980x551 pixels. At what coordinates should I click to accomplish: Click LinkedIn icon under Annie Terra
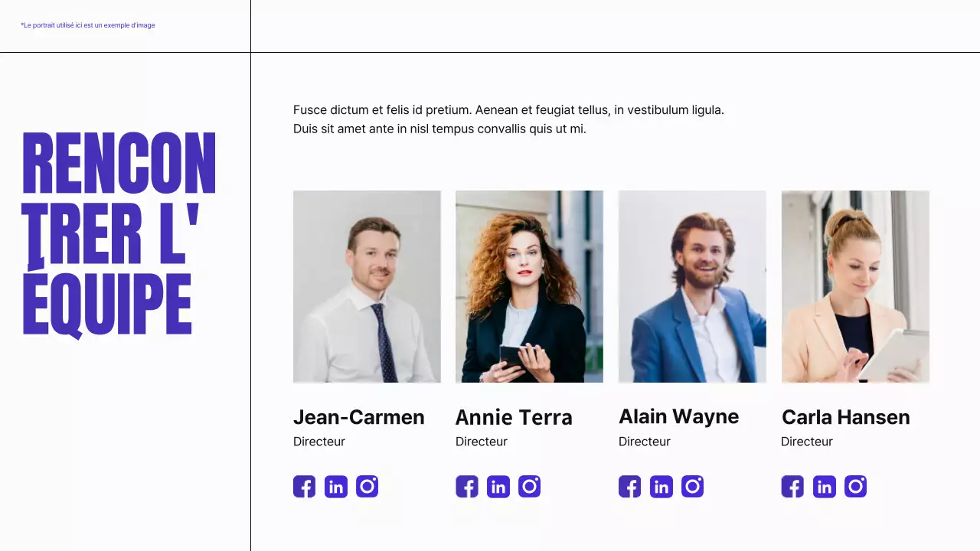pos(498,487)
